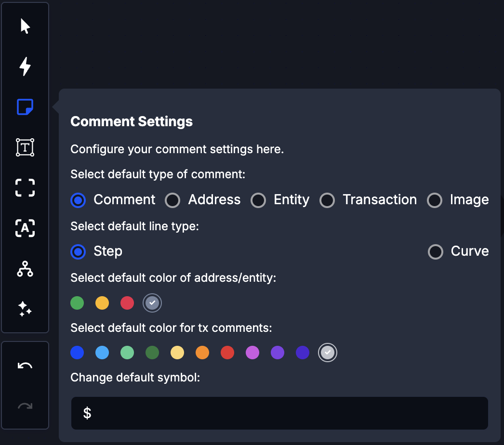Choose Entity comment type

(x=258, y=200)
